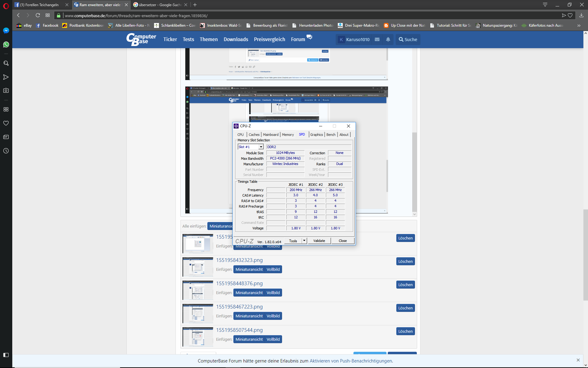Open WhatsApp in the Opera sidebar

coord(6,45)
